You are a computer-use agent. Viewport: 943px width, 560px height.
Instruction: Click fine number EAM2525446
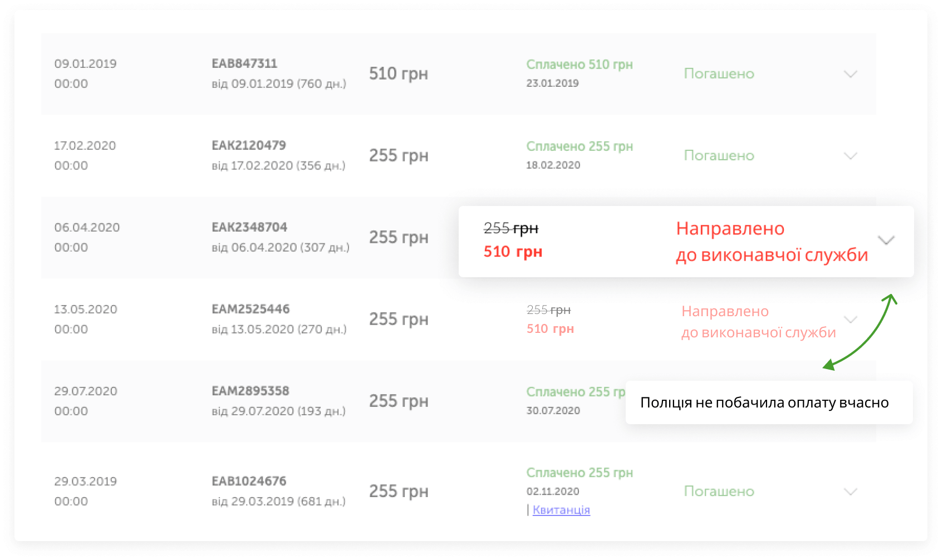pos(251,309)
